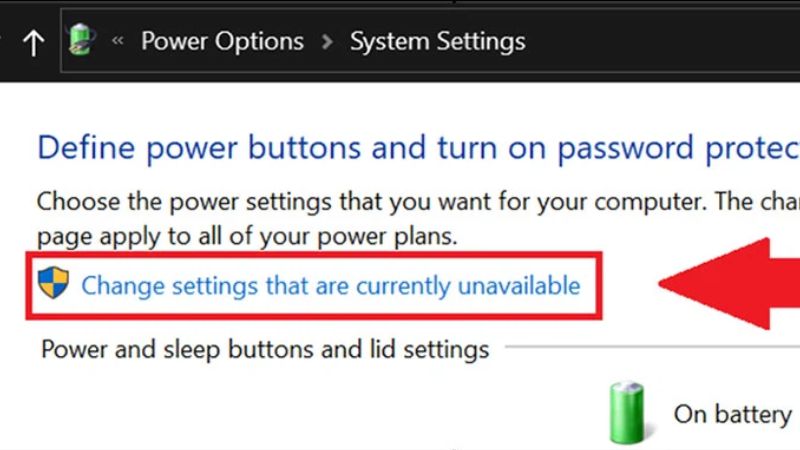Expand the double-chevron breadcrumb history
The width and height of the screenshot is (800, 450).
pyautogui.click(x=117, y=42)
